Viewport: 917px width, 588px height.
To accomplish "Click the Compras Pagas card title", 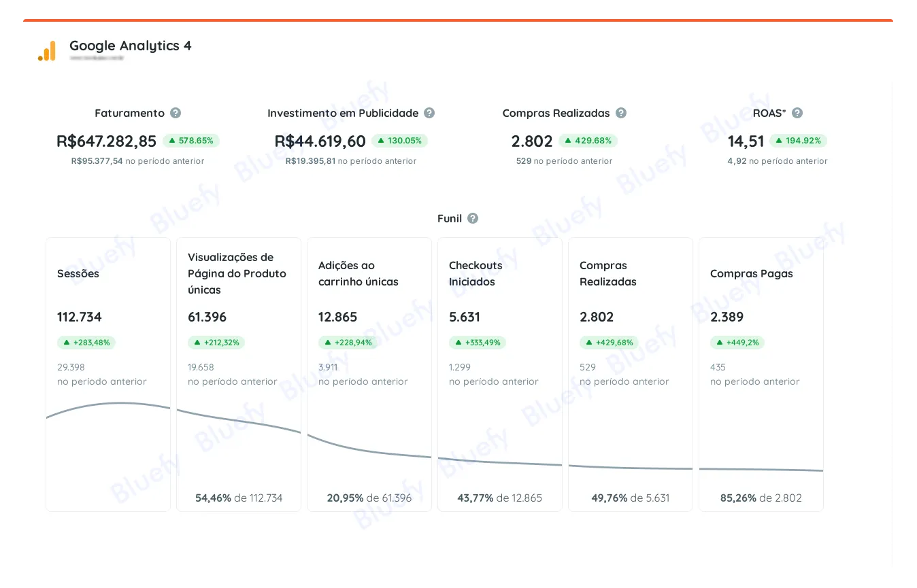I will pyautogui.click(x=752, y=273).
